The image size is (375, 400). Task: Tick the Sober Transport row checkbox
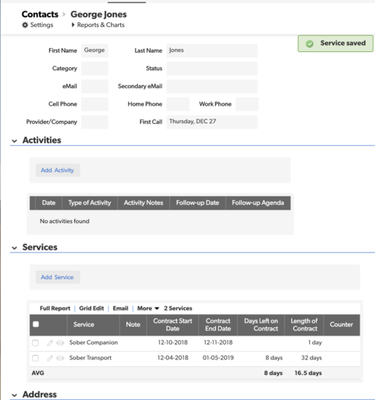click(x=35, y=358)
